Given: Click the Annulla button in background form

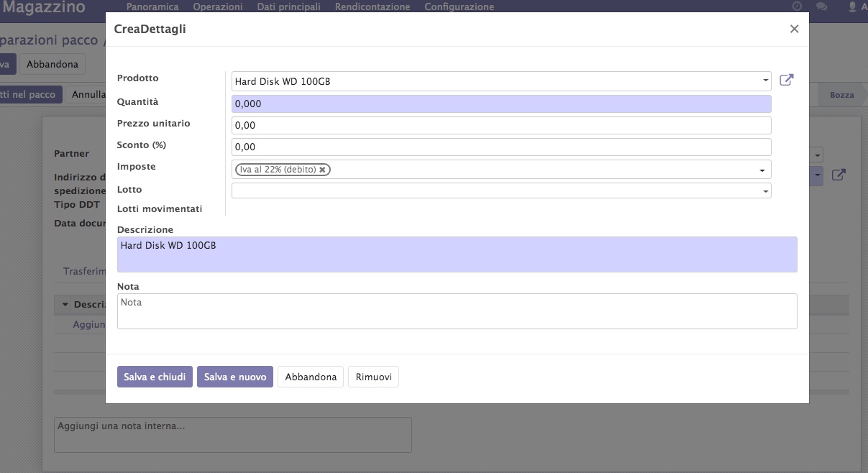Looking at the screenshot, I should (x=86, y=94).
